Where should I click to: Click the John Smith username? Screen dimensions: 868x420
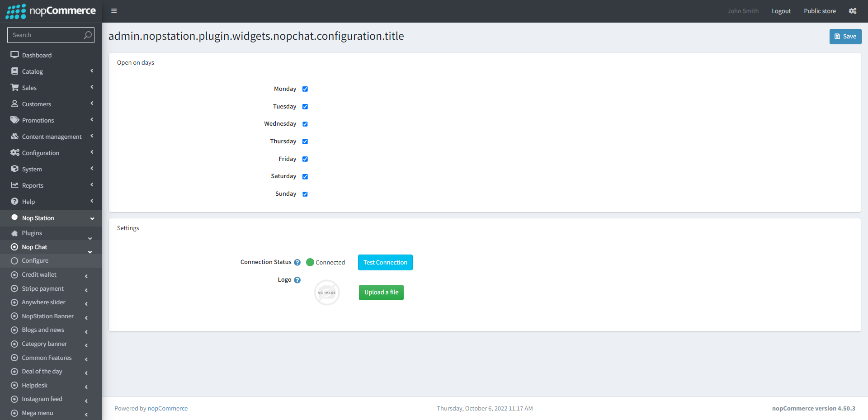point(743,11)
